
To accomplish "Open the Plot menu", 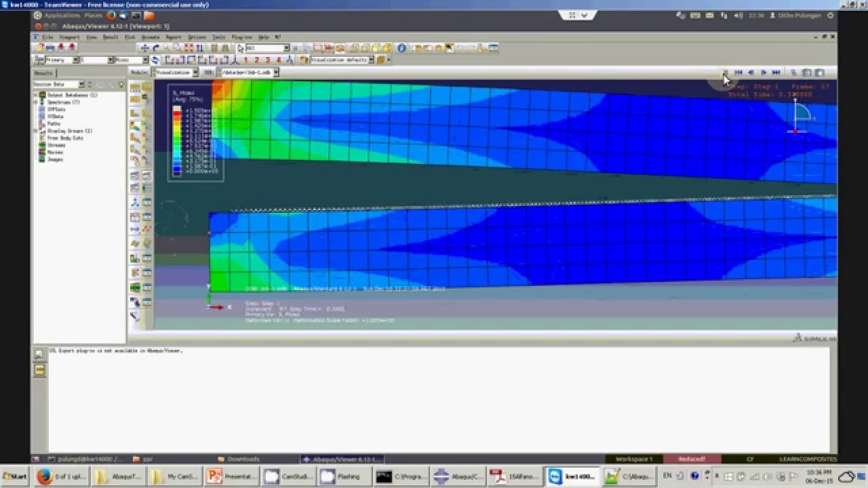I will click(x=130, y=37).
